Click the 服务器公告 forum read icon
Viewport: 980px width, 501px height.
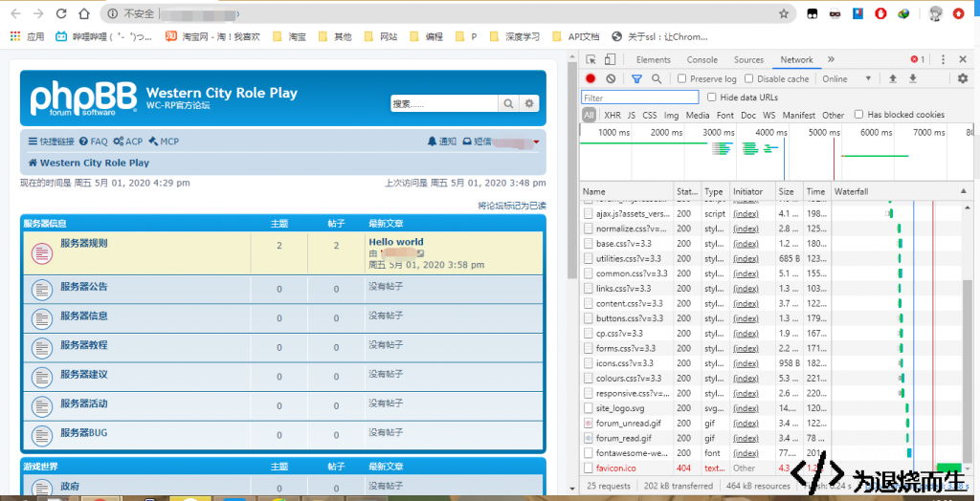pyautogui.click(x=42, y=290)
